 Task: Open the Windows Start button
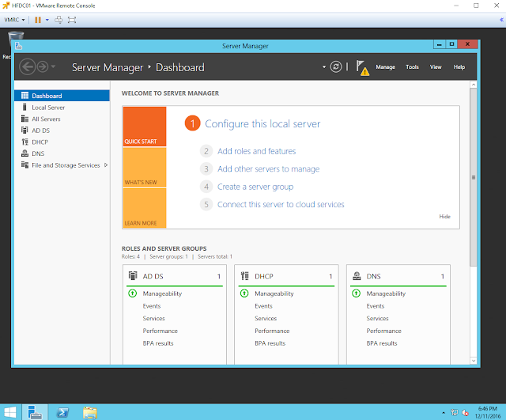(x=10, y=412)
